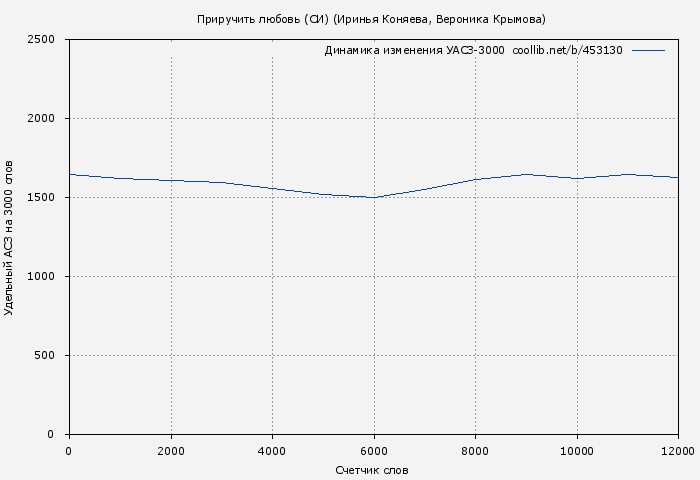The image size is (700, 480).
Task: Click the 12000 tick label on X-axis
Action: [677, 451]
